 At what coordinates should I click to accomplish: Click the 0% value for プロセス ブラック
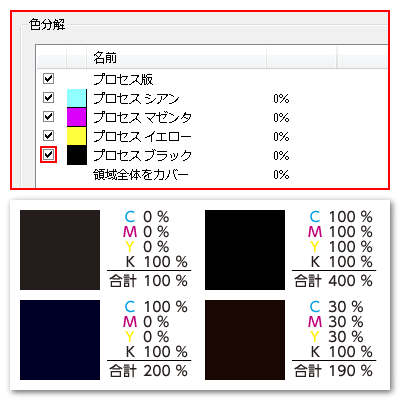281,156
